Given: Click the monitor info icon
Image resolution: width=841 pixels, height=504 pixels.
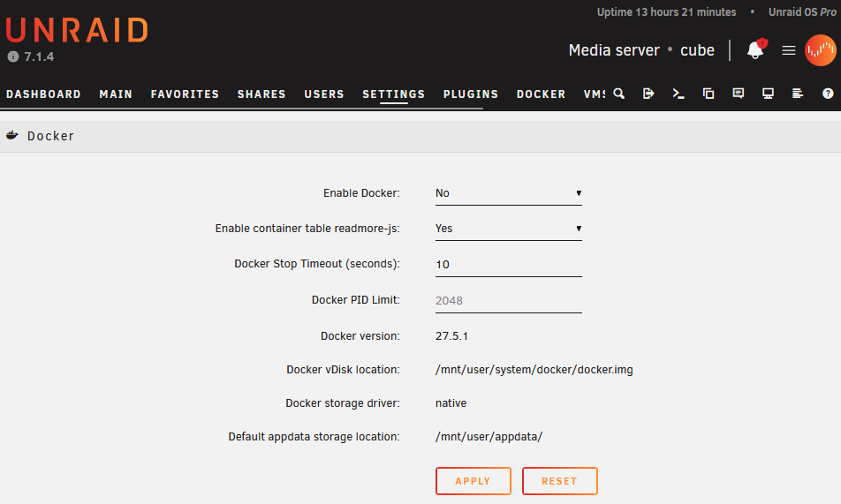Looking at the screenshot, I should [x=768, y=94].
